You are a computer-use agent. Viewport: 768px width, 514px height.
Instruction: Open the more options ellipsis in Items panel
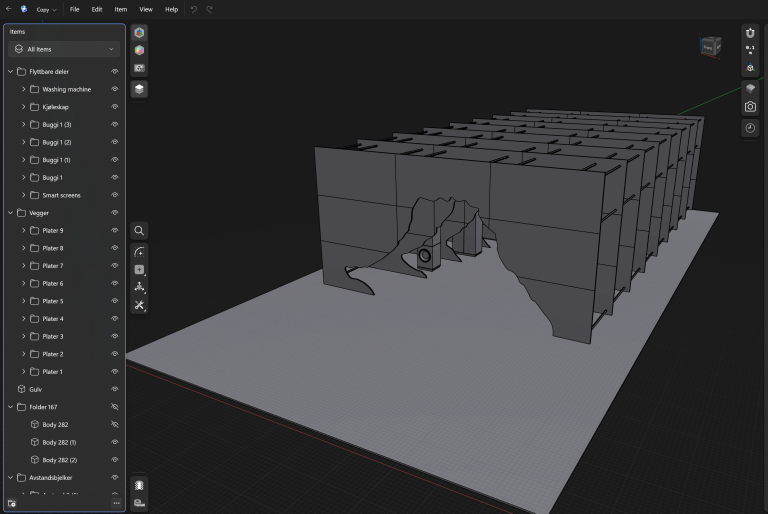(x=116, y=503)
